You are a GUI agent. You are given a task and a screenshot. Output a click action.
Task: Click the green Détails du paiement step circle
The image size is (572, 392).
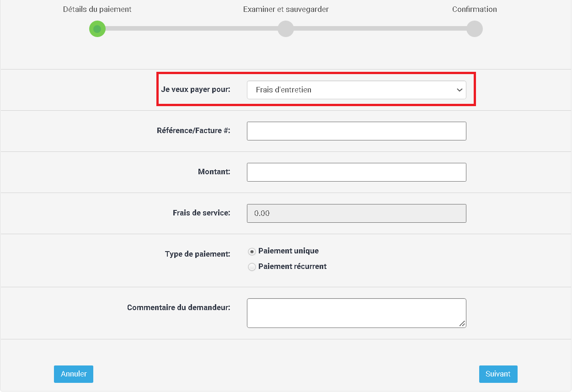coord(97,29)
